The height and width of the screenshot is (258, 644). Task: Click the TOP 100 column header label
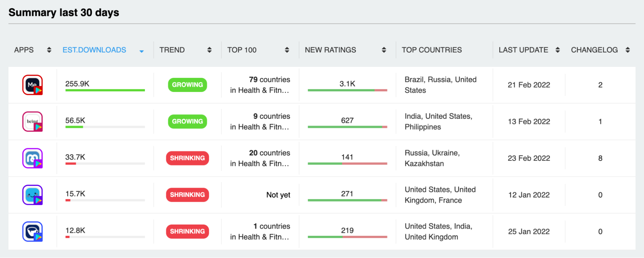coord(242,50)
